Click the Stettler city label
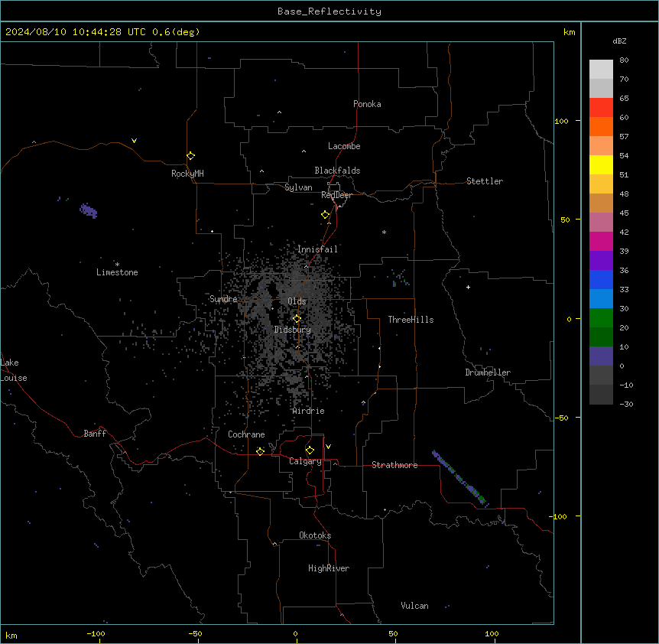 (485, 181)
